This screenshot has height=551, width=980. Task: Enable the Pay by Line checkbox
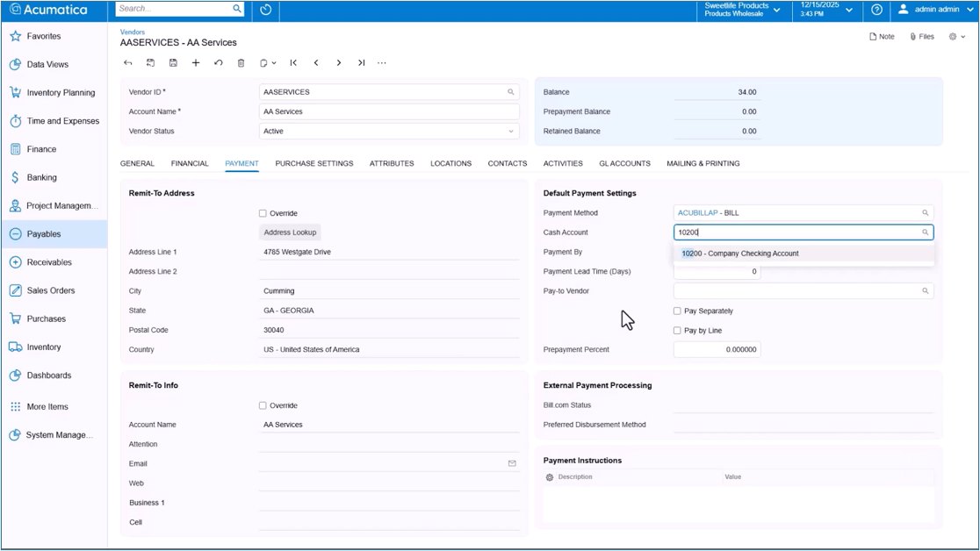click(x=677, y=330)
